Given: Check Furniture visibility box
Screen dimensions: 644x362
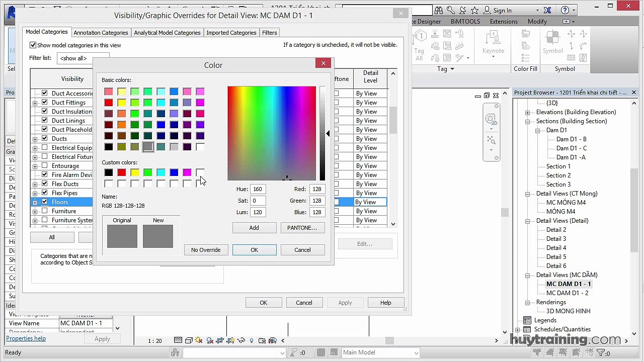Looking at the screenshot, I should coord(45,211).
